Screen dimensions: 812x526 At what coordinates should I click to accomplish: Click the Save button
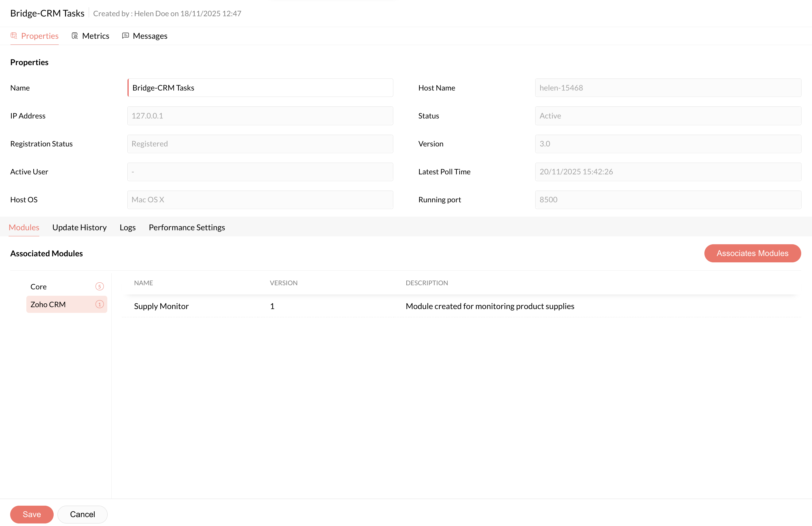(x=32, y=514)
